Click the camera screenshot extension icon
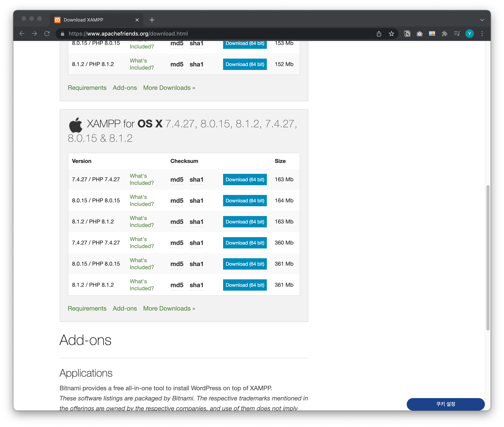Viewport: 504px width, 427px height. pyautogui.click(x=420, y=34)
